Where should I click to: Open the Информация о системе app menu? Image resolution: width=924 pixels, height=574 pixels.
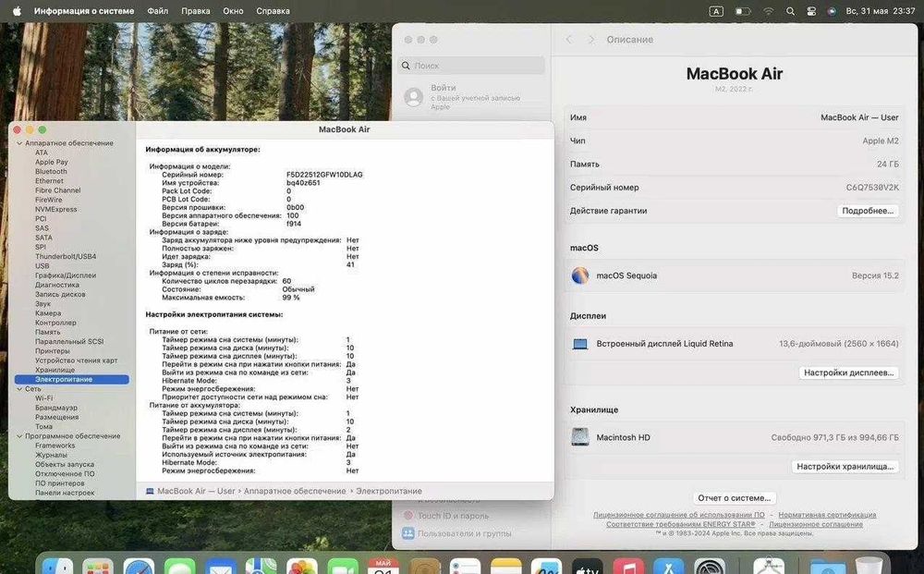pyautogui.click(x=84, y=11)
